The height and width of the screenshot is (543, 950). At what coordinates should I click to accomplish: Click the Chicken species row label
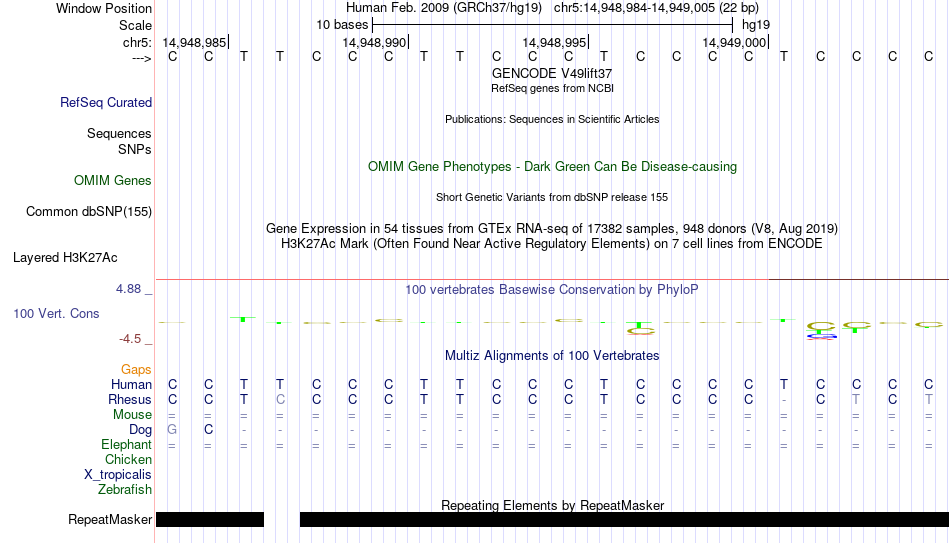tap(128, 459)
